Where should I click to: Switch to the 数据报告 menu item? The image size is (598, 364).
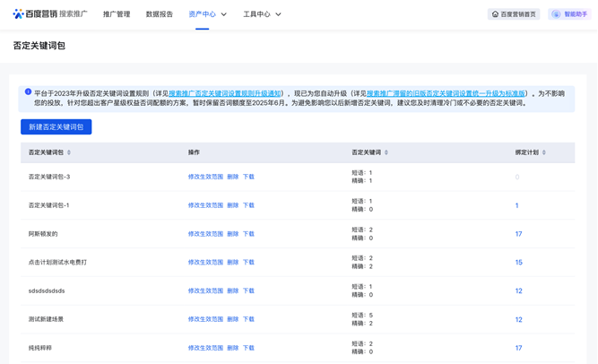tap(160, 14)
